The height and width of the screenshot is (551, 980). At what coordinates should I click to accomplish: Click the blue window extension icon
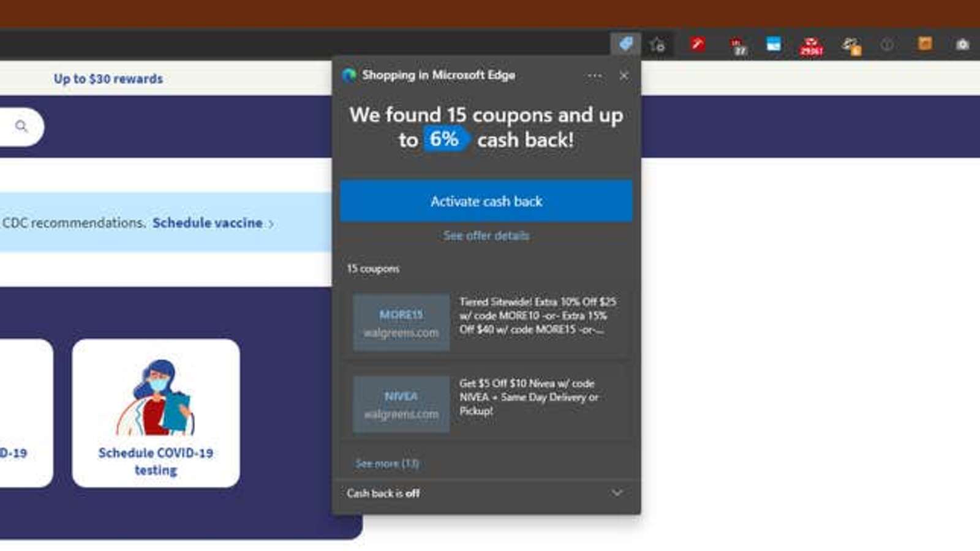(x=774, y=44)
